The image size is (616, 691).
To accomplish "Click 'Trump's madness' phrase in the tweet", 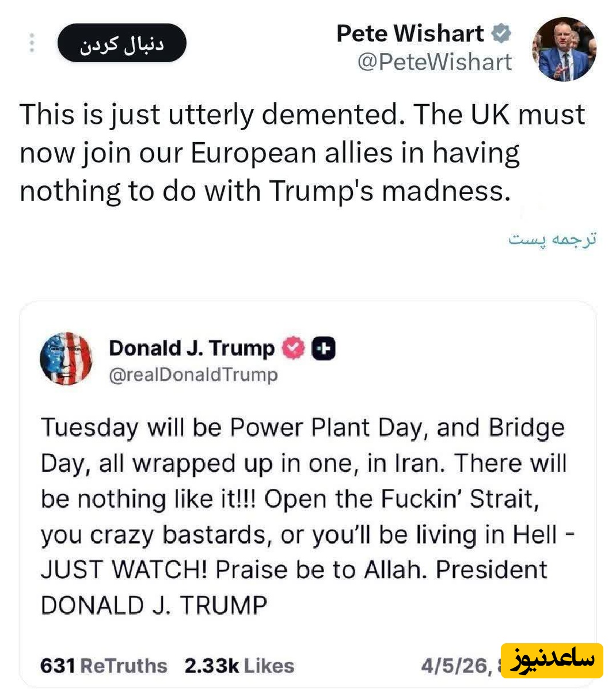I will click(x=389, y=191).
